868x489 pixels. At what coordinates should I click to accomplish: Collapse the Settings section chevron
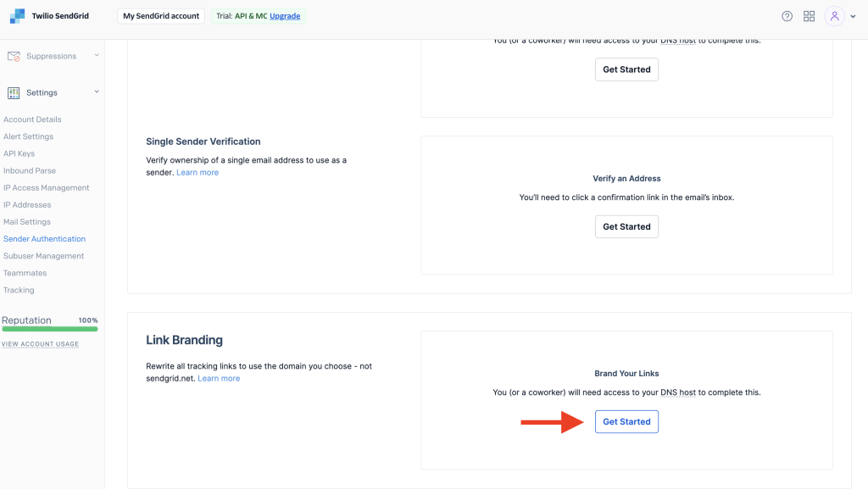point(97,92)
